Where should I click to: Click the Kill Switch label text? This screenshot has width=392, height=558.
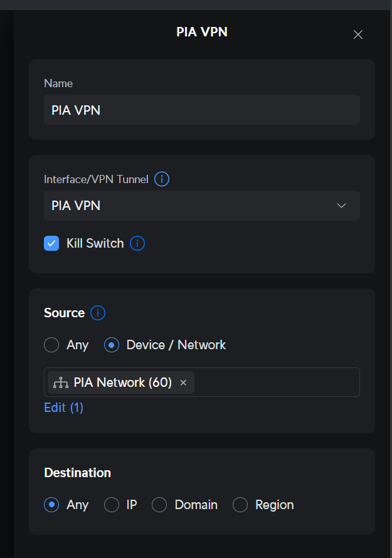click(x=95, y=243)
